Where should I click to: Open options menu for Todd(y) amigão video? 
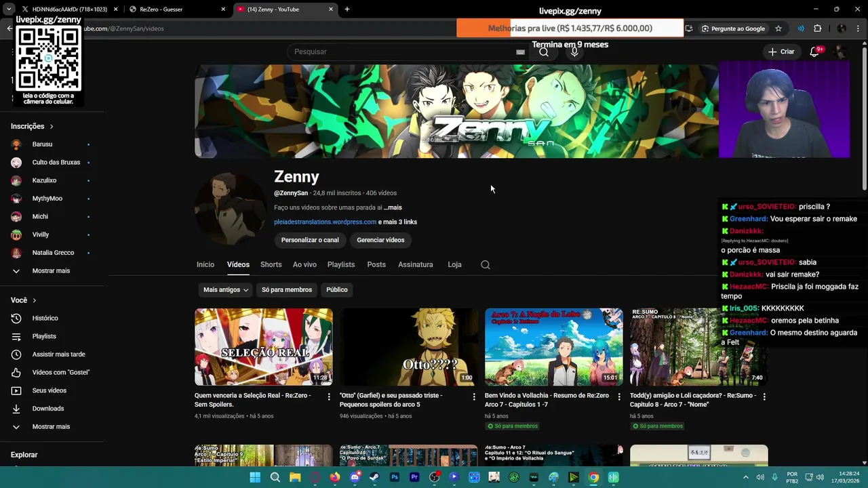[x=764, y=396]
